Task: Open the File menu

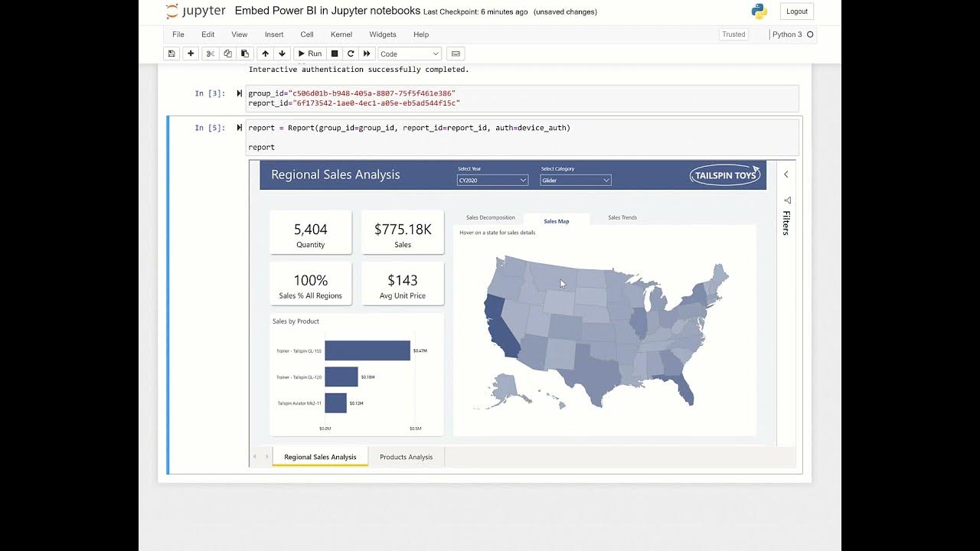Action: coord(178,34)
